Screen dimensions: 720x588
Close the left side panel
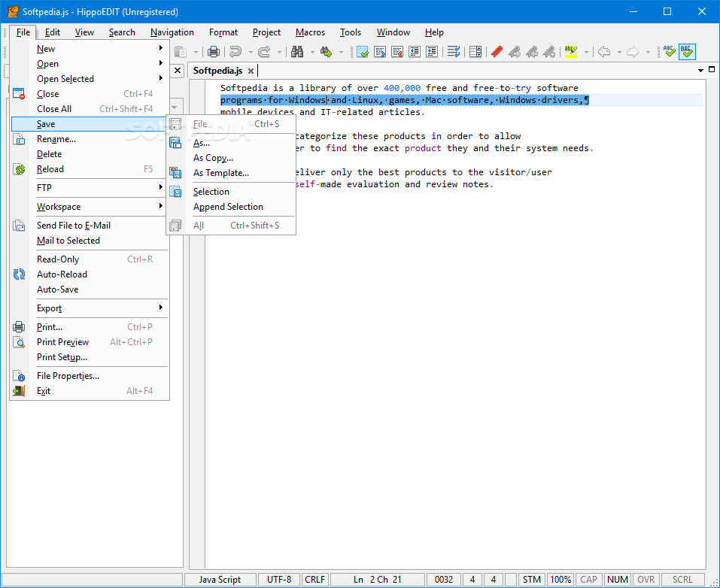[x=178, y=71]
